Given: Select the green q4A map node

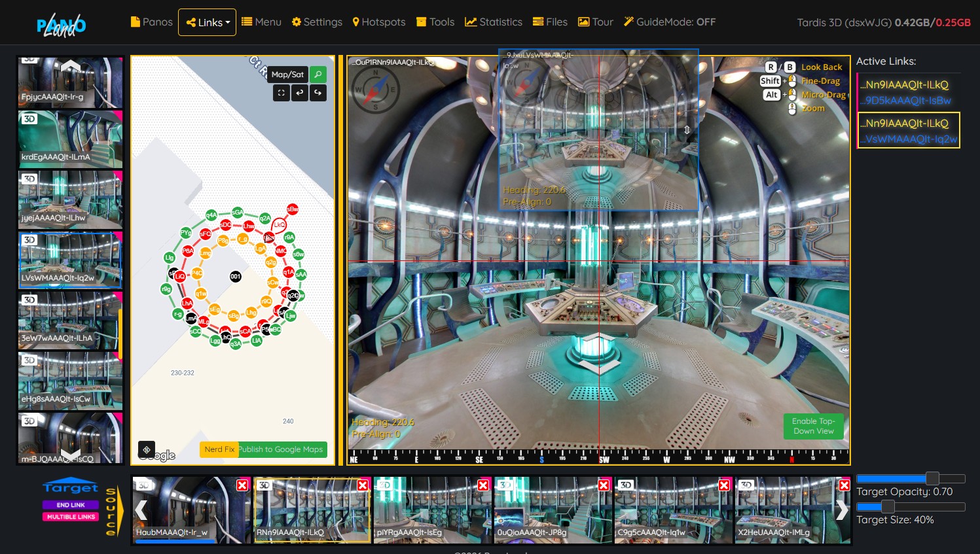Looking at the screenshot, I should point(211,215).
